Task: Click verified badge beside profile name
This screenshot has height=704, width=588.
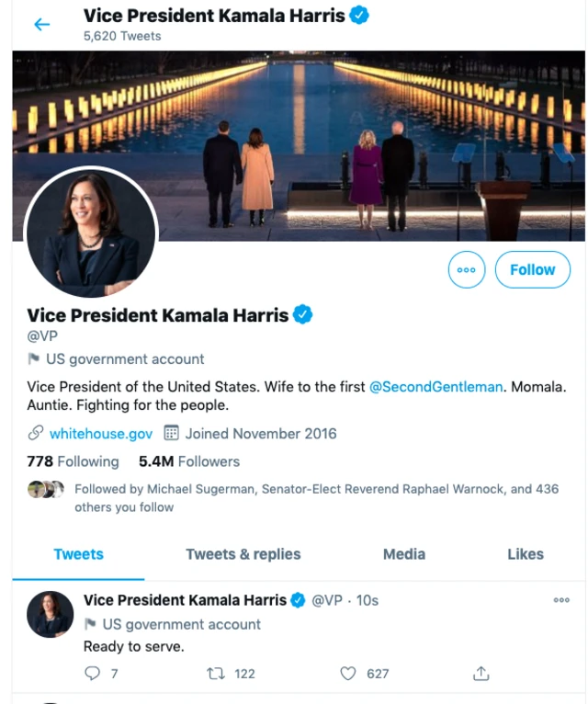Action: point(303,315)
